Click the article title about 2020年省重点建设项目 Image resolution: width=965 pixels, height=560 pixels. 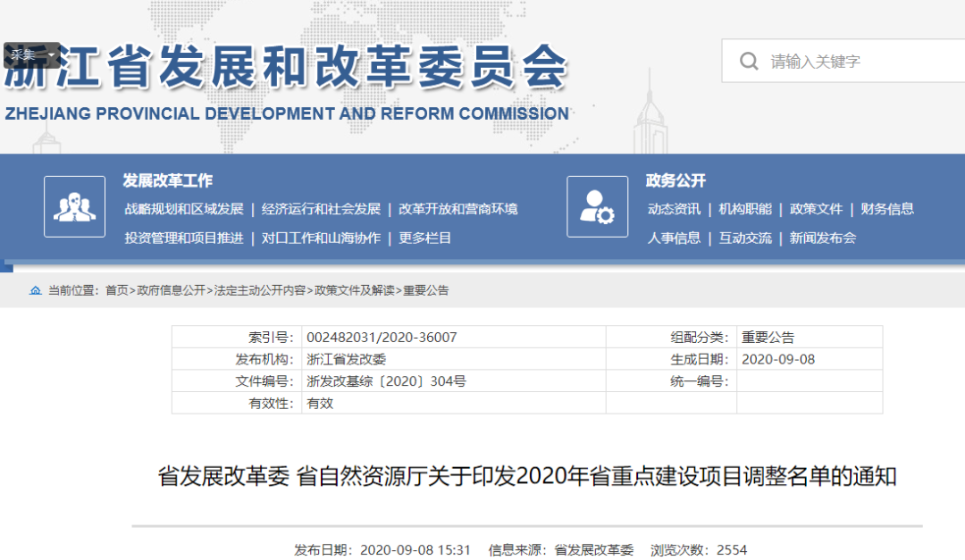point(527,476)
